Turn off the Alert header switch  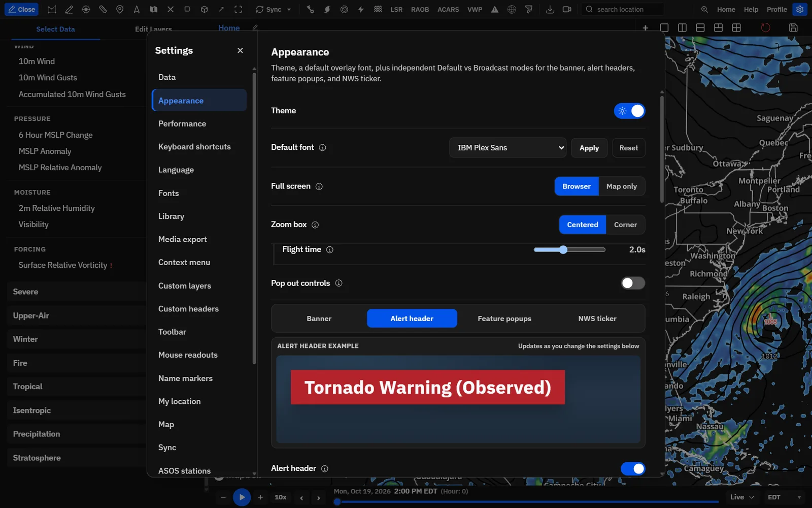(633, 468)
